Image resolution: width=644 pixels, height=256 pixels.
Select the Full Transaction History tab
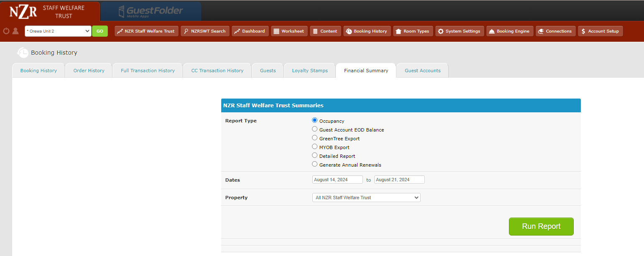click(148, 71)
